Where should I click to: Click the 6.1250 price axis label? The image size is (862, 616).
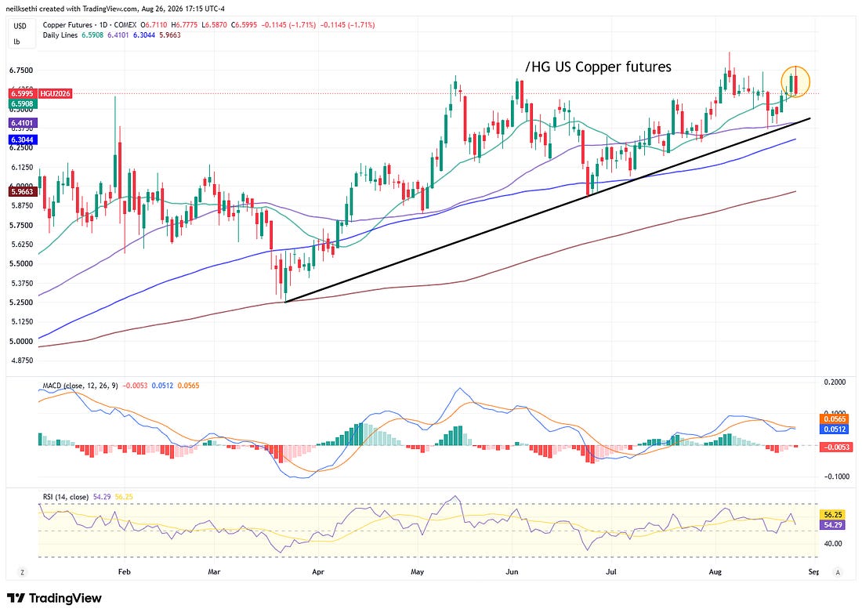(x=21, y=167)
